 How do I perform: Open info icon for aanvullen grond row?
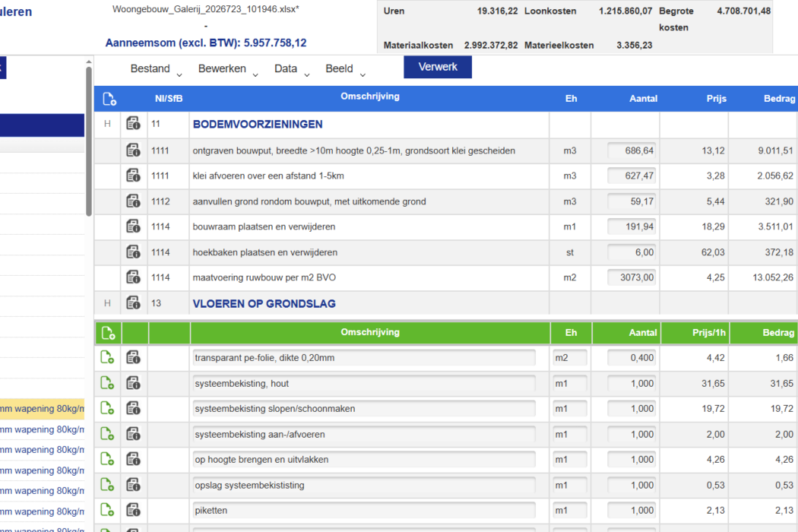point(133,201)
